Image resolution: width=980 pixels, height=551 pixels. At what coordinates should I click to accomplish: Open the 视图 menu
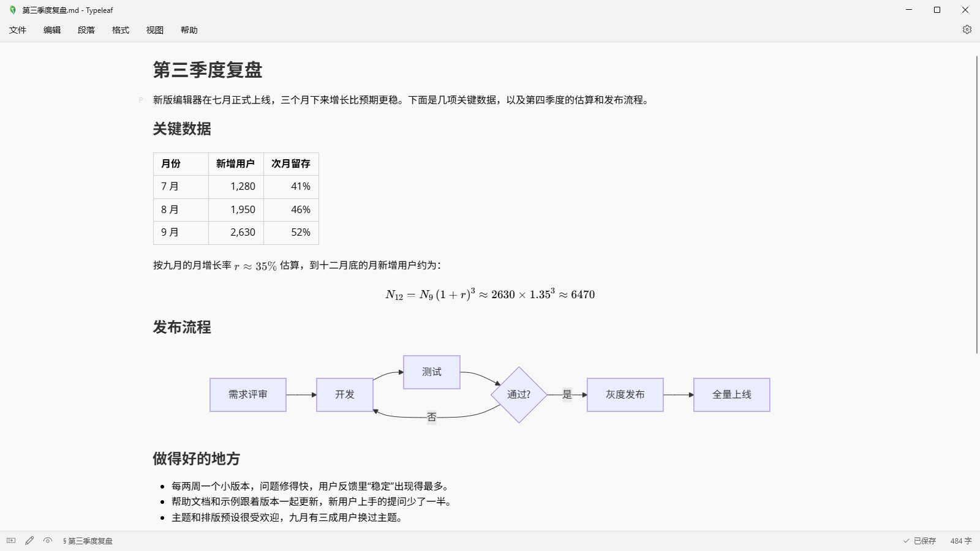click(x=155, y=30)
